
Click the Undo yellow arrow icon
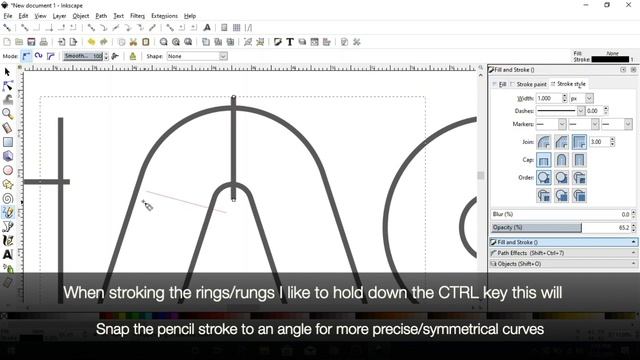(91, 42)
